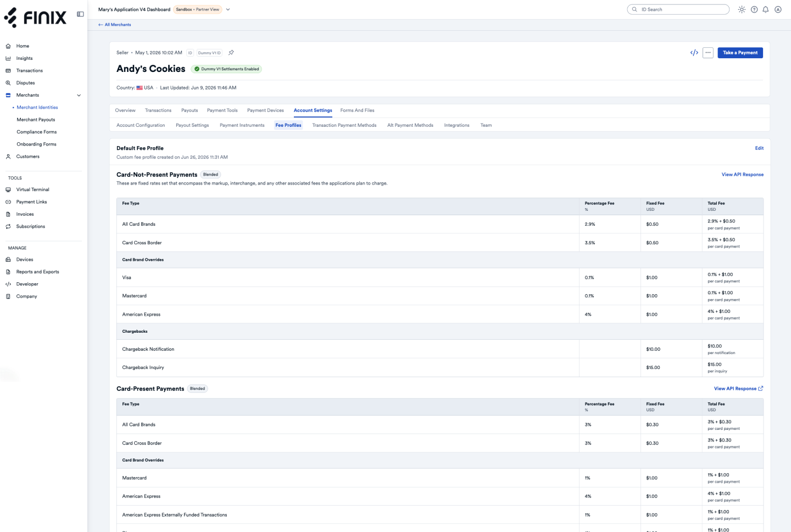Open Company via its building icon
791x532 pixels.
[x=8, y=296]
